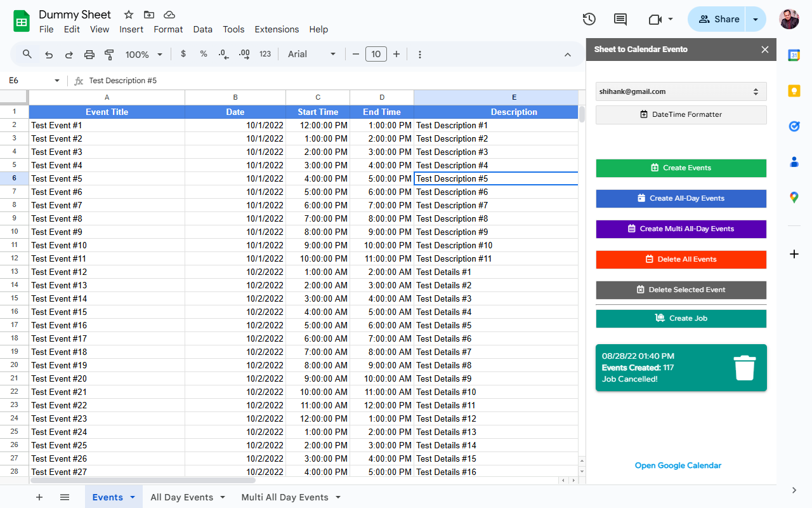Collapse the toolbar with chevron arrow
Screen dimensions: 812x508
[568, 55]
